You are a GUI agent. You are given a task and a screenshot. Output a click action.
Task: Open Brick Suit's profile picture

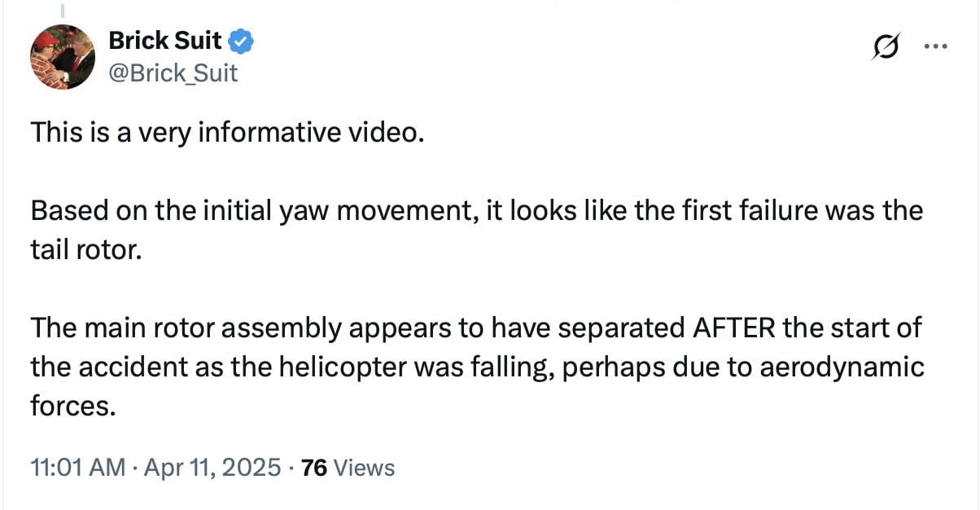(x=63, y=57)
